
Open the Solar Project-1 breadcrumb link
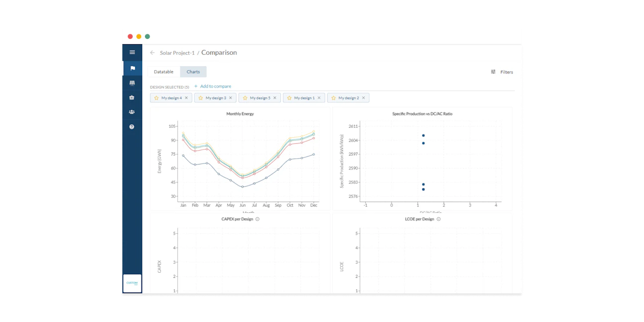point(177,53)
